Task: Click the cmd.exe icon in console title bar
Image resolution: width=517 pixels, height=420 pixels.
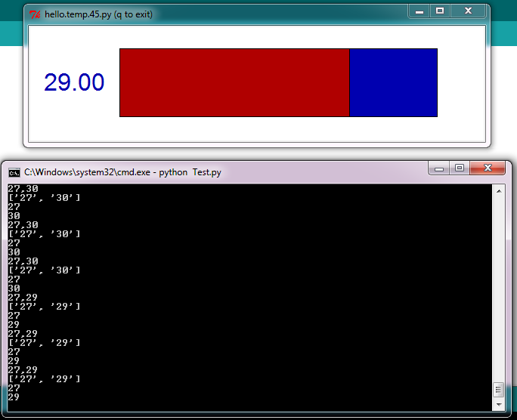Action: pyautogui.click(x=14, y=173)
